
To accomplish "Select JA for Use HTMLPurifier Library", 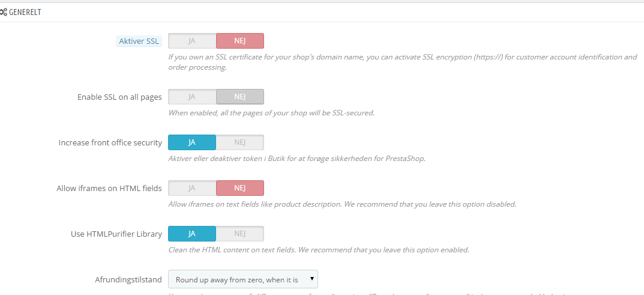I will (192, 234).
